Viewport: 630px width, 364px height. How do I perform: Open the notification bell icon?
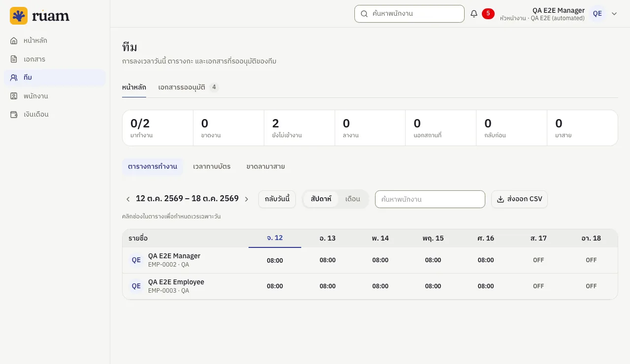[x=474, y=14]
